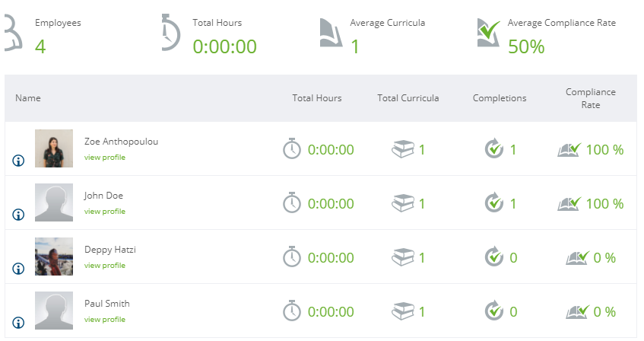644x341 pixels.
Task: Click the Average Curricula book summary icon
Action: click(x=331, y=33)
